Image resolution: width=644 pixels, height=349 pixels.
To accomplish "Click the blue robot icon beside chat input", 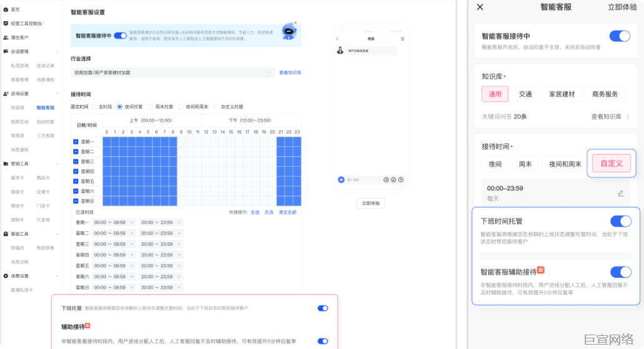I will tap(341, 180).
